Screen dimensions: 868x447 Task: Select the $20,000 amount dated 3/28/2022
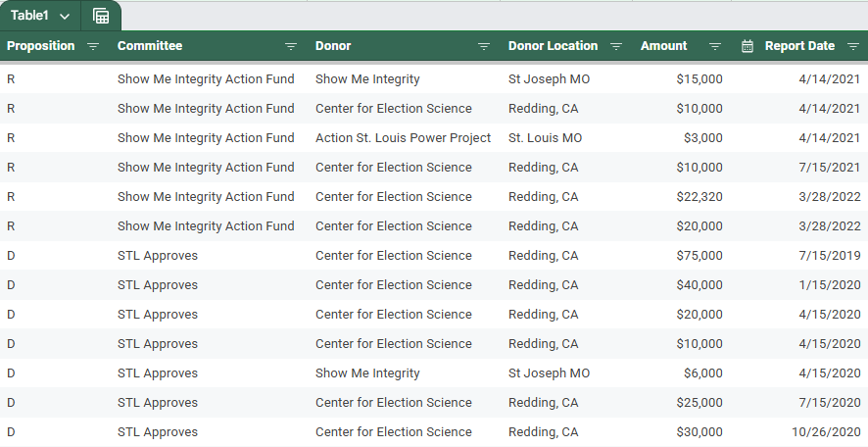pyautogui.click(x=699, y=226)
